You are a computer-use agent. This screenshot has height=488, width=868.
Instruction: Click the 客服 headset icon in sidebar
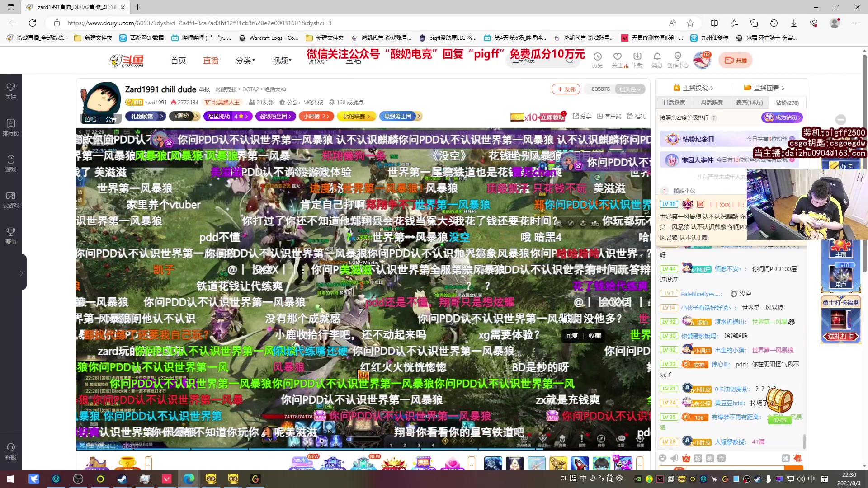(x=11, y=451)
